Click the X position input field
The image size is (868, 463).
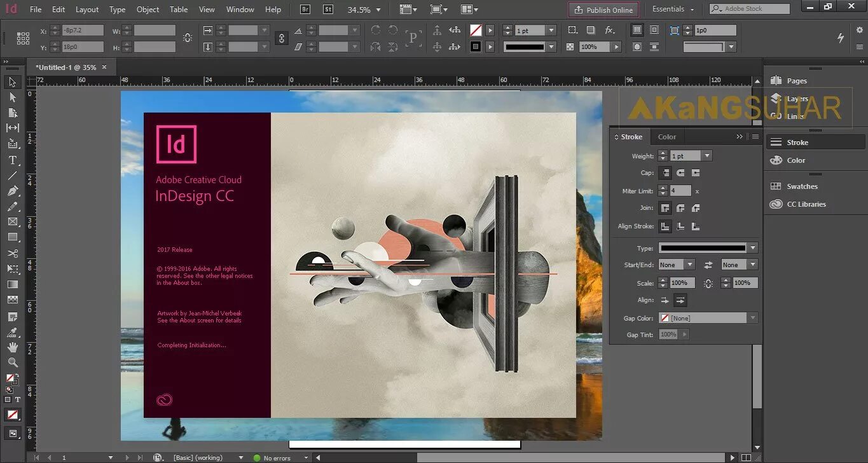(83, 31)
